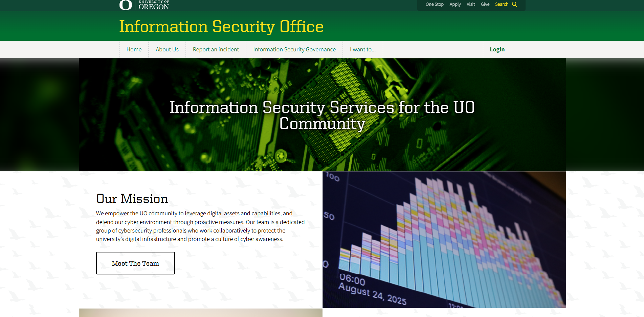Screen dimensions: 644x317
Task: Open Information Security Governance page
Action: [x=294, y=49]
